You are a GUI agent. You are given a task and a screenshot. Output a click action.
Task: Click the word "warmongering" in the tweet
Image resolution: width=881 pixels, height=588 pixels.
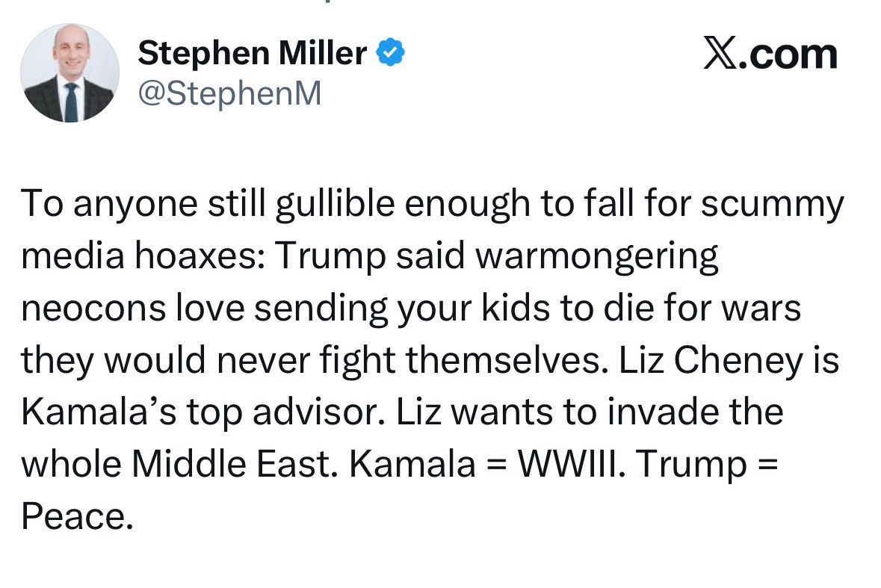(596, 258)
